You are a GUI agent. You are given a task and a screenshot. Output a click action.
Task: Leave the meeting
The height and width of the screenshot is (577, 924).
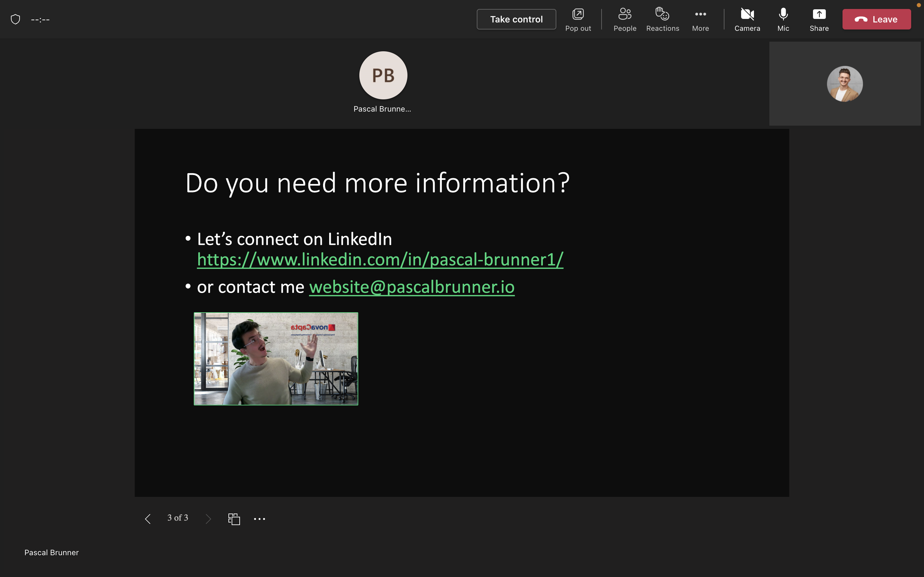coord(876,19)
